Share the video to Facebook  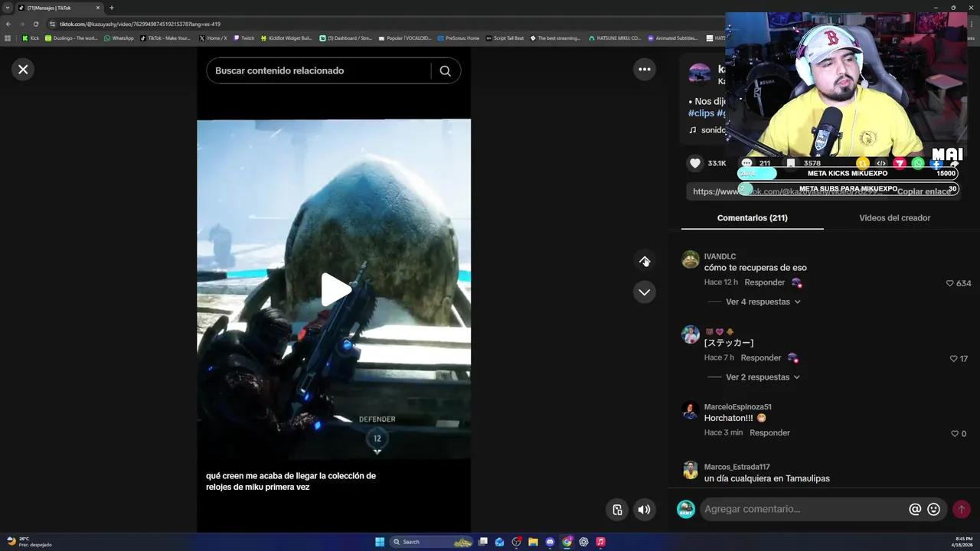(936, 163)
